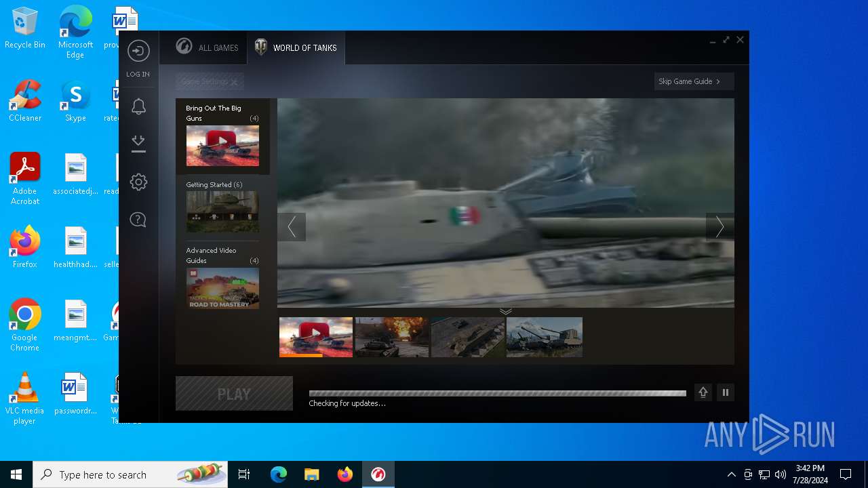Show hidden system tray icons
Screen dimensions: 868x488
[x=731, y=474]
